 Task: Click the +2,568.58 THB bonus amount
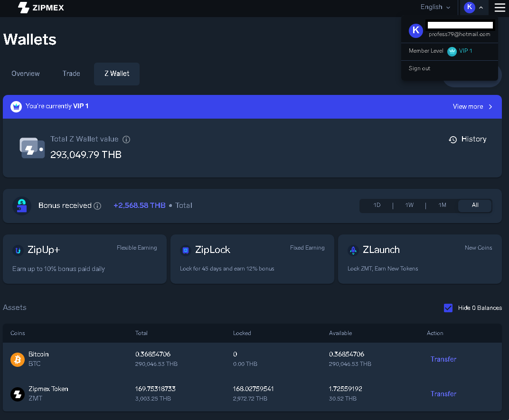coord(140,205)
